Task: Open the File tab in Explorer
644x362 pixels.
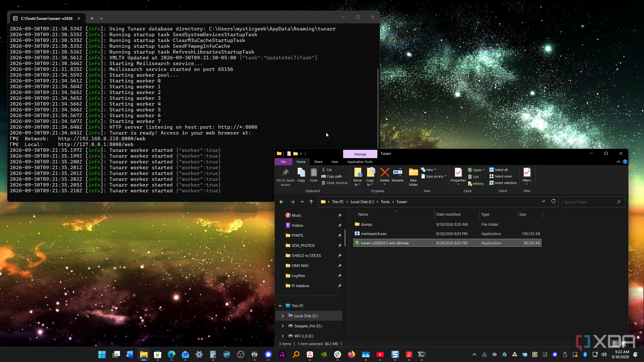Action: (283, 162)
